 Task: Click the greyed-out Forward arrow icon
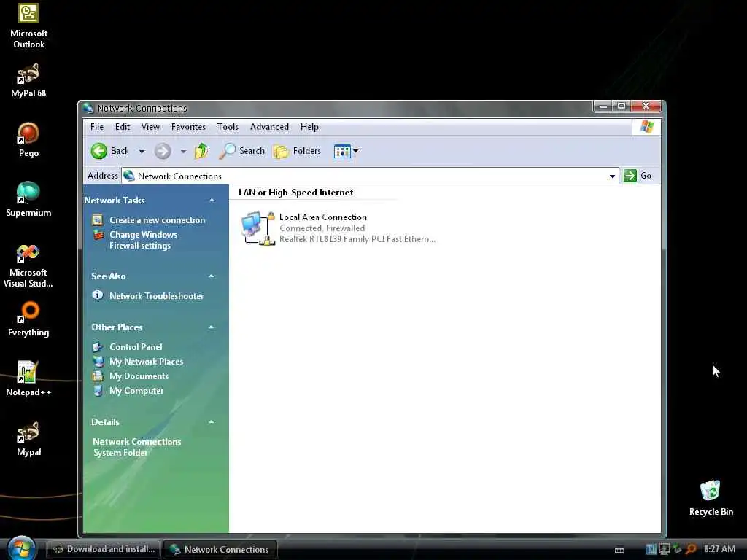point(163,151)
